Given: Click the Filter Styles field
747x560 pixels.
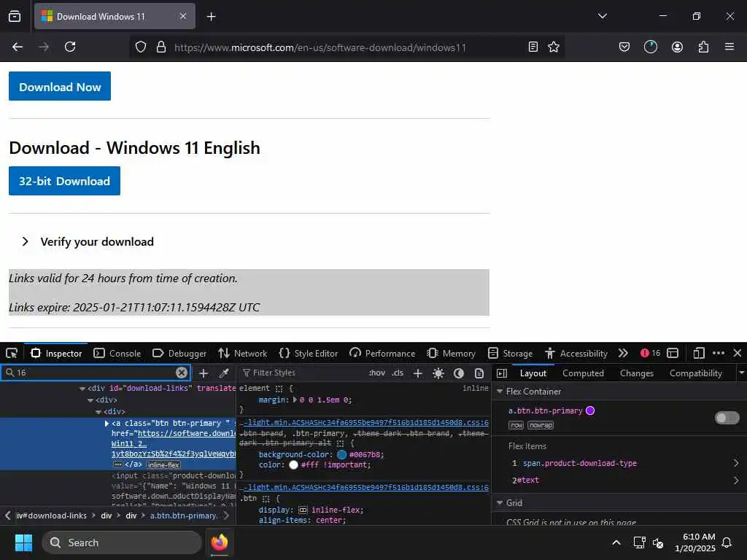Looking at the screenshot, I should (303, 373).
